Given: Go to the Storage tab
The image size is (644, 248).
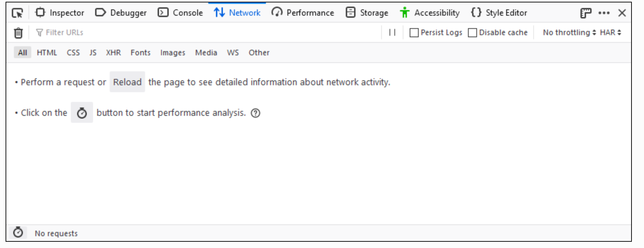Looking at the screenshot, I should pyautogui.click(x=367, y=13).
